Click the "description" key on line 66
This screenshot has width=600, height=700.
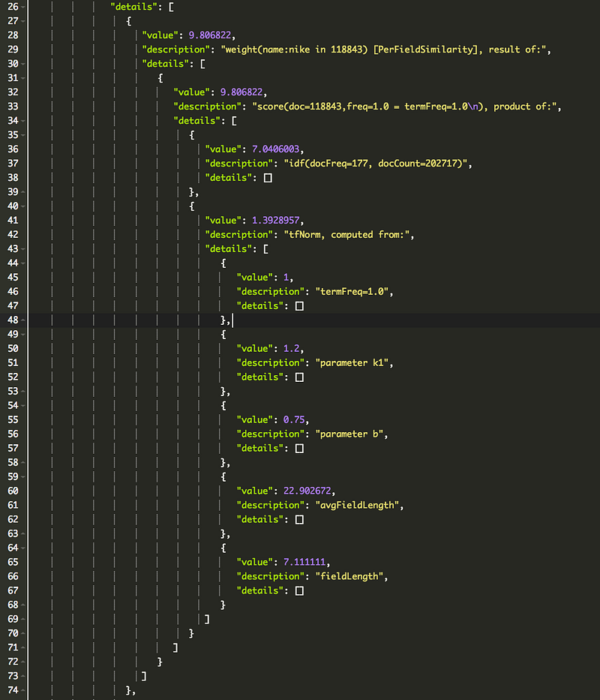(271, 577)
